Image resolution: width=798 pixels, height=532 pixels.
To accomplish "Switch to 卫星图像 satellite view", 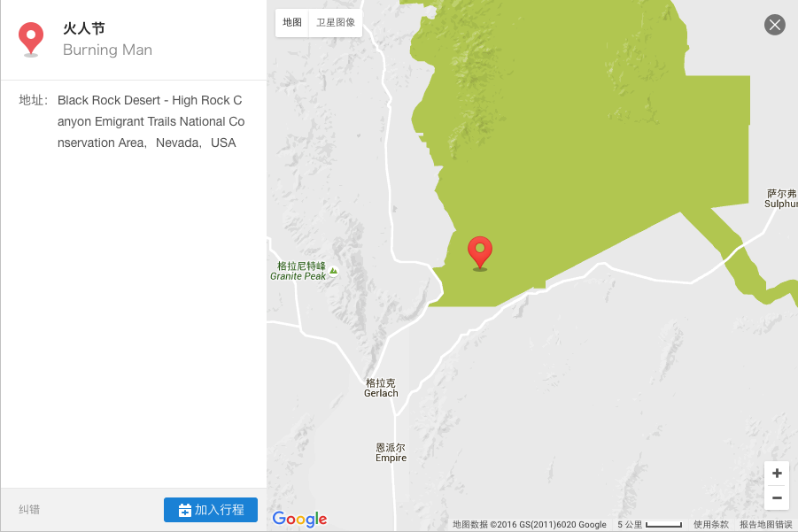I will tap(336, 22).
